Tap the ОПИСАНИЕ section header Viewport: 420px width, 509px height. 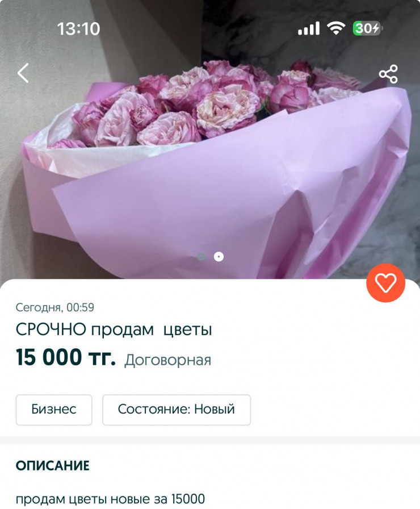(x=53, y=466)
